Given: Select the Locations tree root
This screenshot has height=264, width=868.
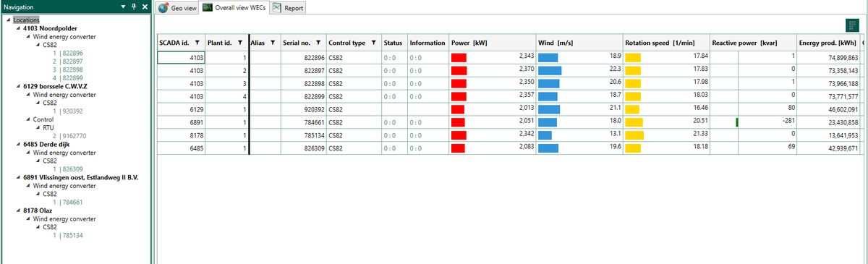Looking at the screenshot, I should (x=27, y=20).
